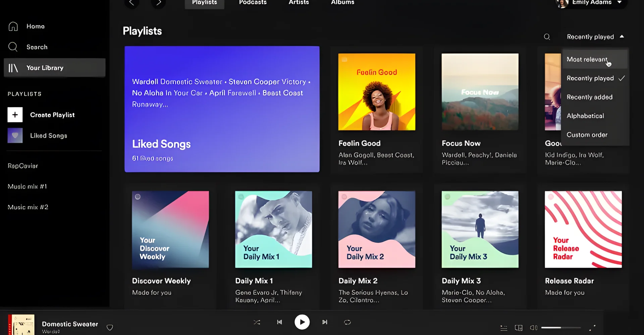Screen dimensions: 644x335
Task: Toggle repeat mode
Action: point(347,322)
